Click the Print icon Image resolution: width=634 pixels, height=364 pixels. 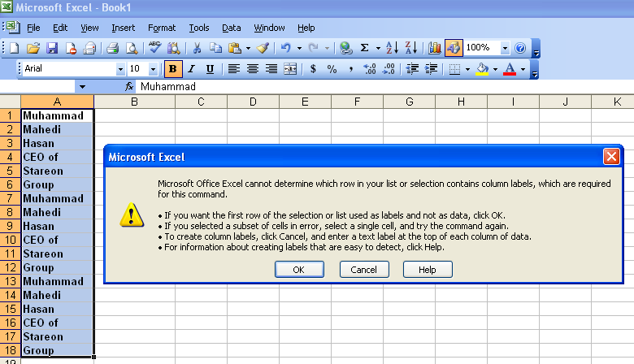click(x=112, y=48)
